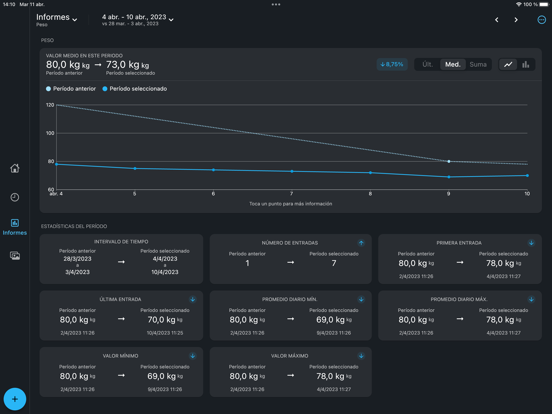Click Período seleccionado legend color dot
552x414 pixels.
105,89
